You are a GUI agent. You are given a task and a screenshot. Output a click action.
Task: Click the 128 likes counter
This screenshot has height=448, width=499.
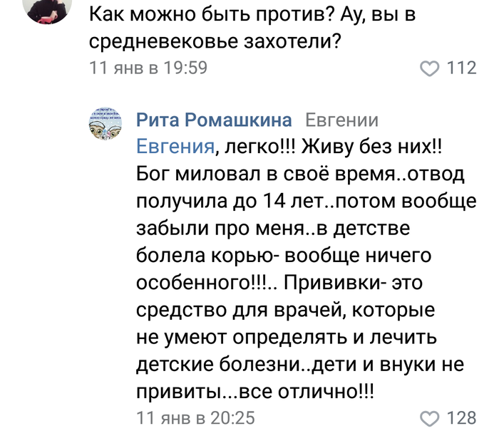click(x=461, y=417)
